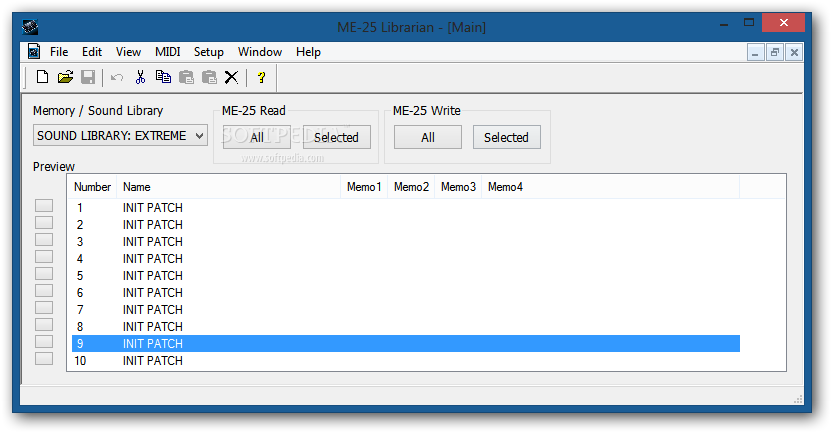
Task: Click the second paste clipboard icon
Action: pyautogui.click(x=209, y=77)
